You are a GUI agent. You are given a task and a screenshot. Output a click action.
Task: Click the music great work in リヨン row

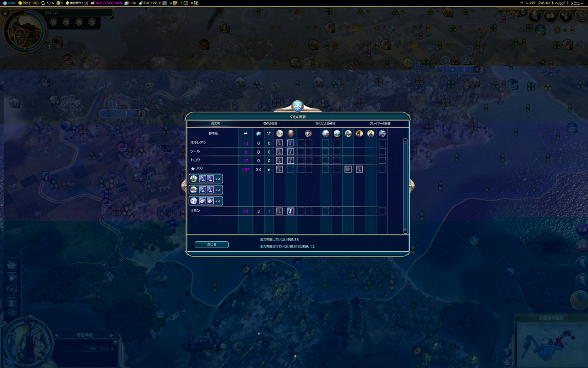[x=290, y=211]
